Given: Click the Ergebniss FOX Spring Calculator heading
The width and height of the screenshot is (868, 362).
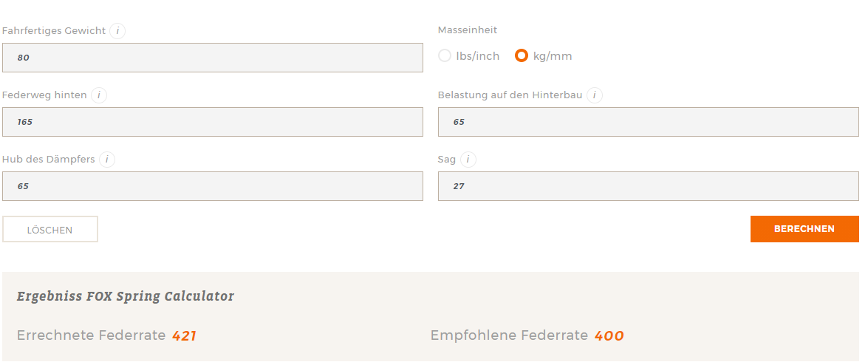Looking at the screenshot, I should click(x=126, y=296).
